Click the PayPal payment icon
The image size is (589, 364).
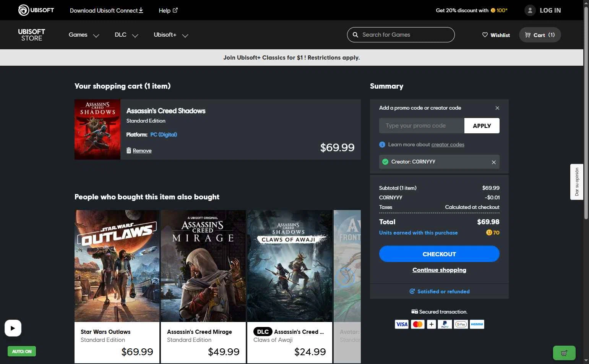pos(445,324)
